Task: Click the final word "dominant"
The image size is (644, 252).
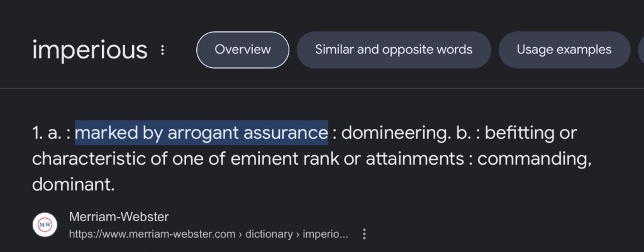Action: point(73,185)
